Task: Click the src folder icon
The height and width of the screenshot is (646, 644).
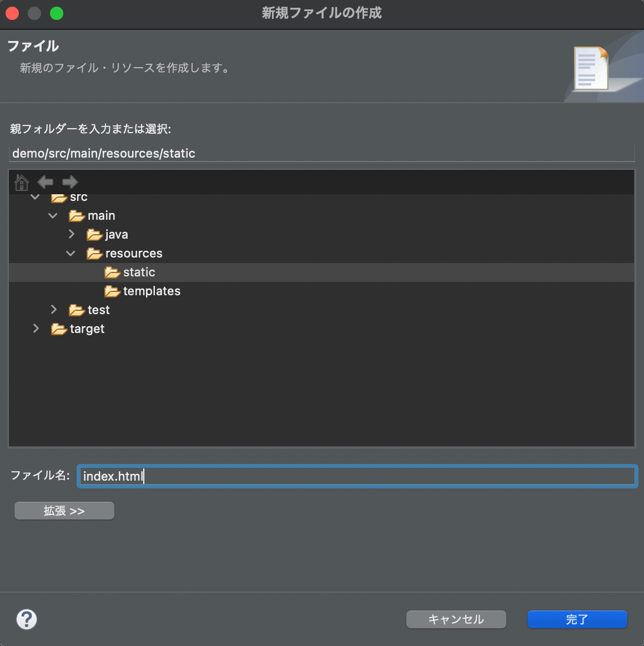Action: point(59,198)
